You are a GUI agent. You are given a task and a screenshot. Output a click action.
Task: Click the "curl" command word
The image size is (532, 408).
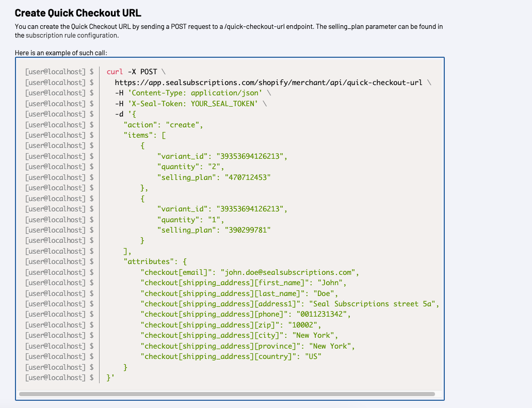point(115,72)
